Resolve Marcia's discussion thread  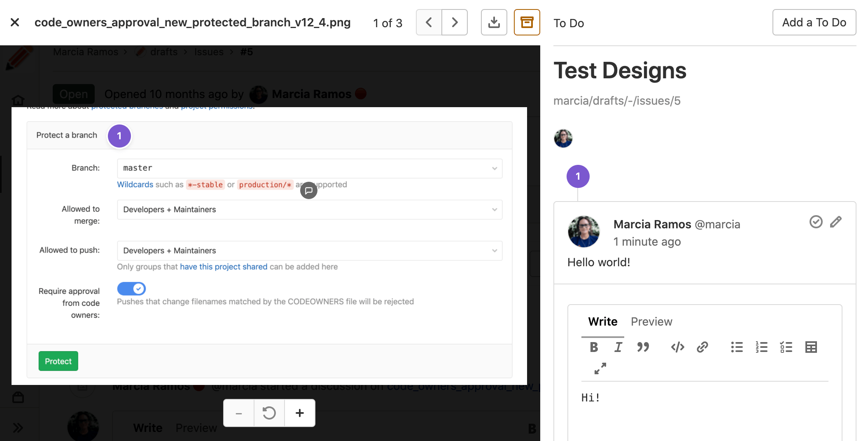(816, 222)
